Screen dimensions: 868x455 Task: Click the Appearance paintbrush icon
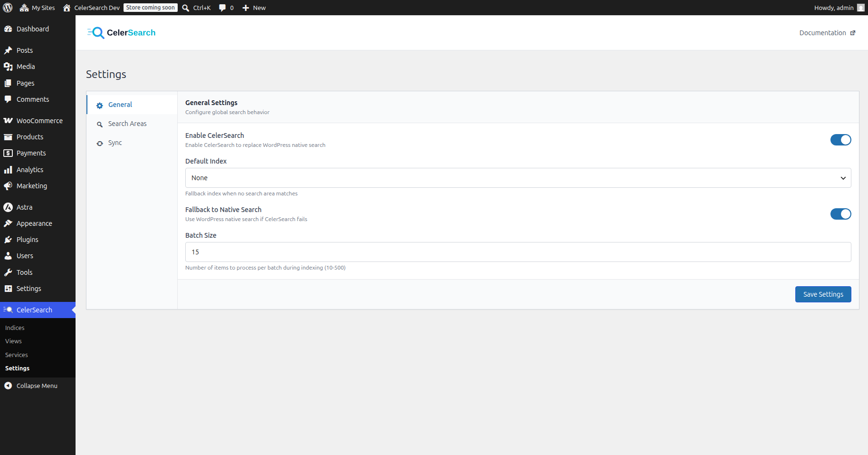pyautogui.click(x=8, y=223)
